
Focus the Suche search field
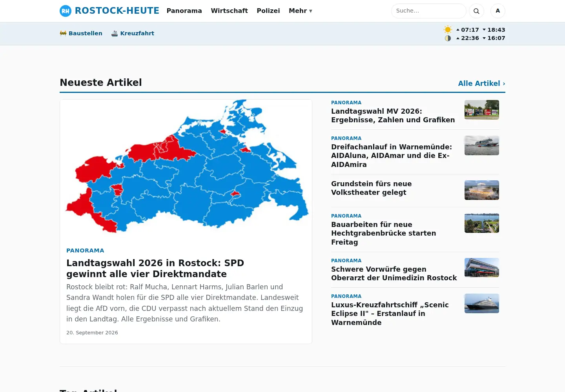click(428, 11)
